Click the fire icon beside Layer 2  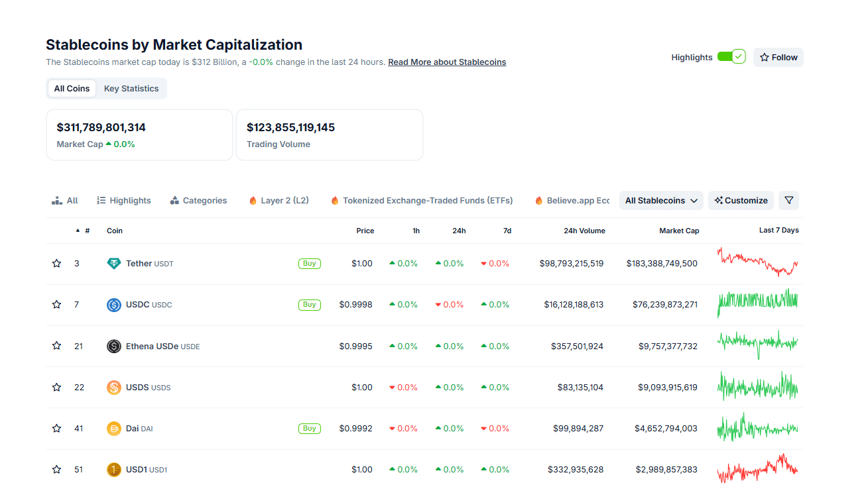coord(253,200)
